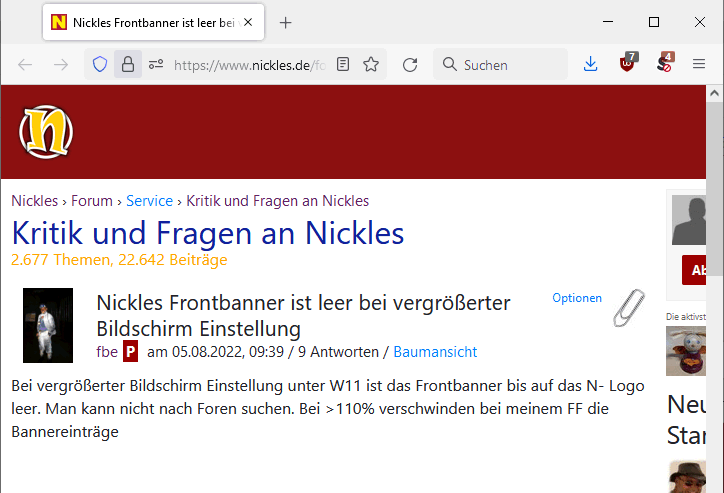This screenshot has width=724, height=493.
Task: Open the NoScript extension showing 4
Action: coord(663,65)
